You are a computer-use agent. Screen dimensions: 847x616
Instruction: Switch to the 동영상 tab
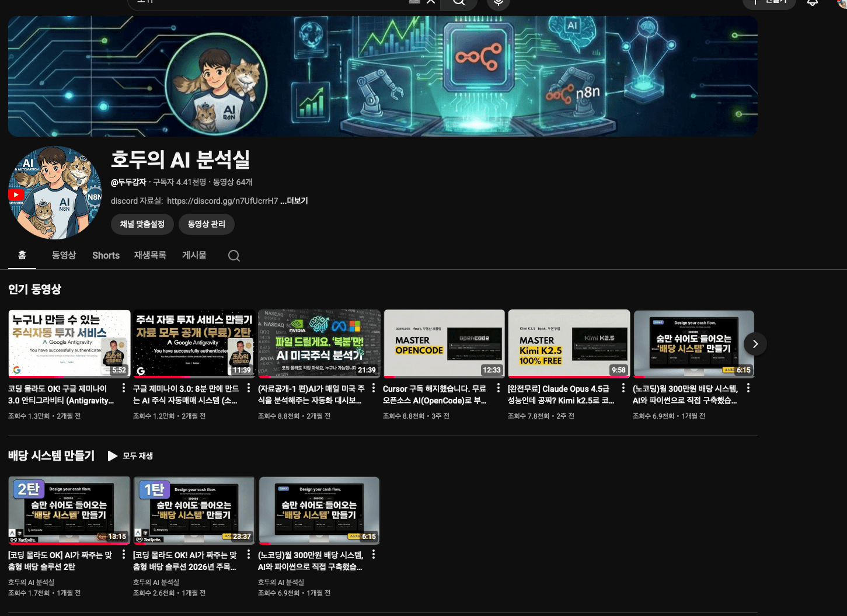(x=64, y=255)
